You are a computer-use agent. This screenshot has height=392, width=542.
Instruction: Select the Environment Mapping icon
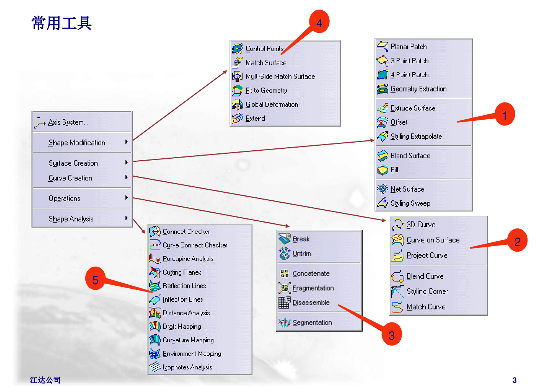click(155, 354)
